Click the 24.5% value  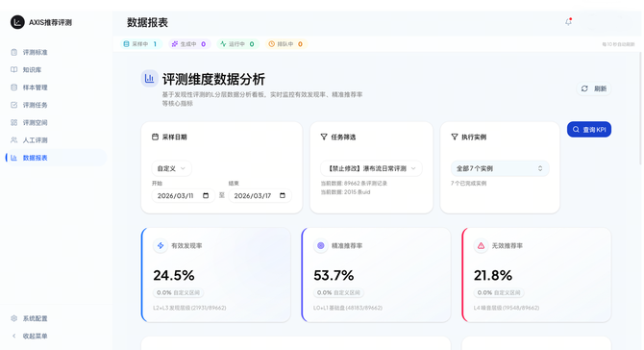(x=174, y=275)
